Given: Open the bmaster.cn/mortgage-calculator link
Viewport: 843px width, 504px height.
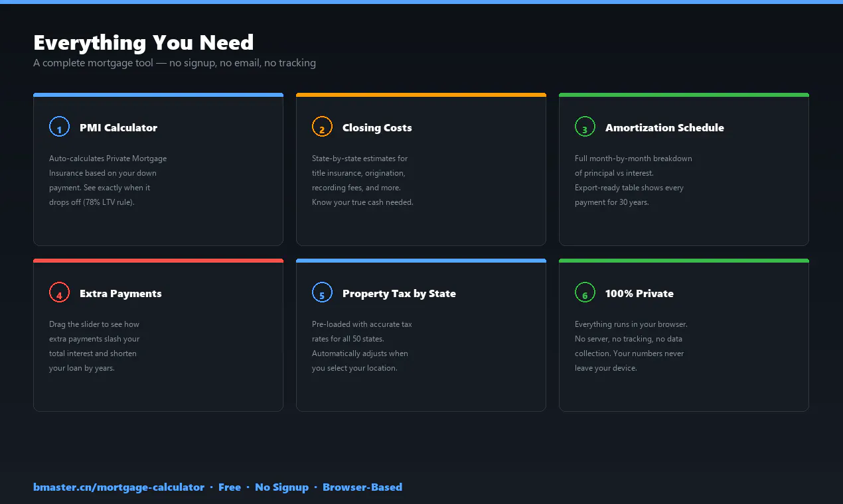Looking at the screenshot, I should 119,487.
